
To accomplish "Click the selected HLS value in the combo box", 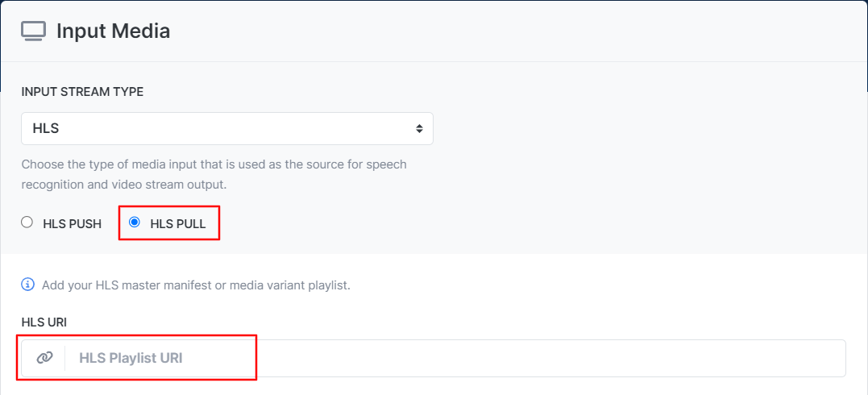I will (x=45, y=128).
